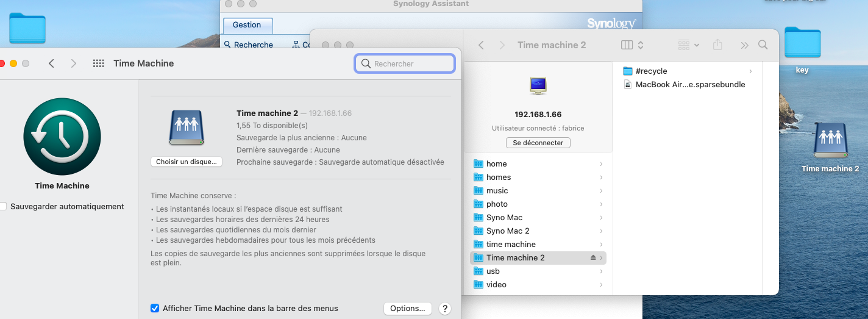Click Se déconnecter button
The width and height of the screenshot is (868, 319).
pos(538,143)
